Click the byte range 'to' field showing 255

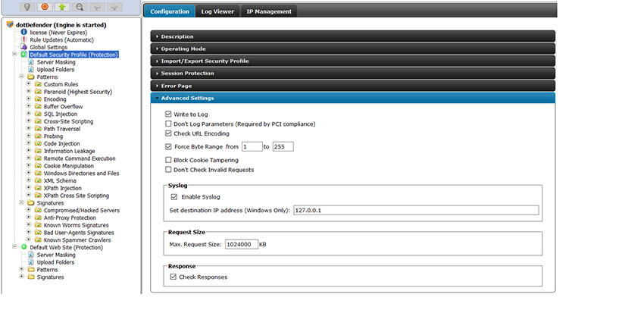[x=283, y=146]
